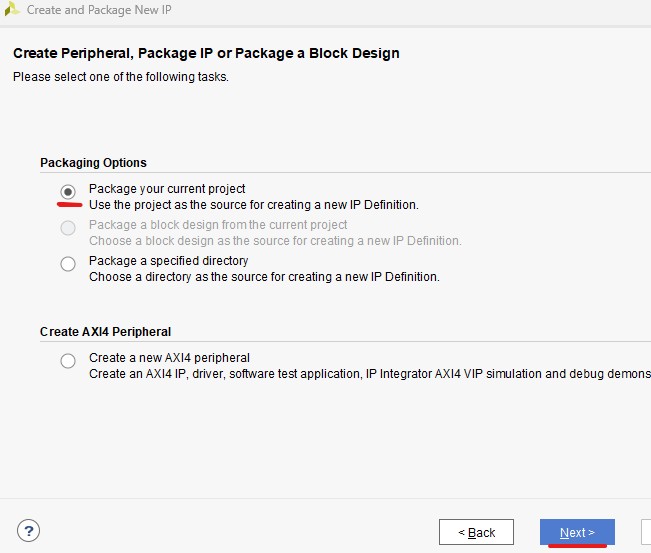Click the 'Package a block design from the current project' label
This screenshot has width=651, height=553.
pos(218,225)
